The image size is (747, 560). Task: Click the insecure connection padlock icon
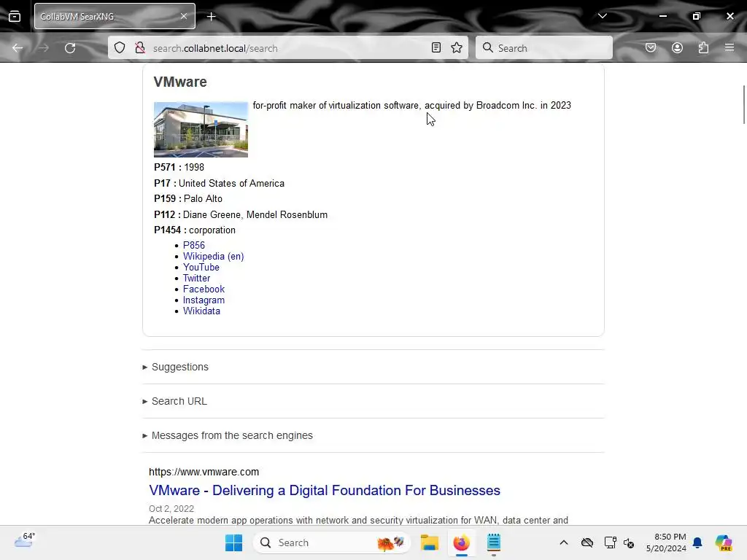(140, 47)
